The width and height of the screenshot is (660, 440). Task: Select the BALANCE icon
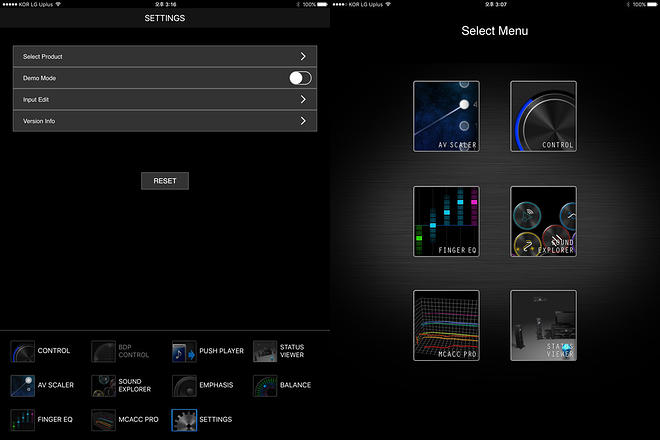pyautogui.click(x=265, y=385)
